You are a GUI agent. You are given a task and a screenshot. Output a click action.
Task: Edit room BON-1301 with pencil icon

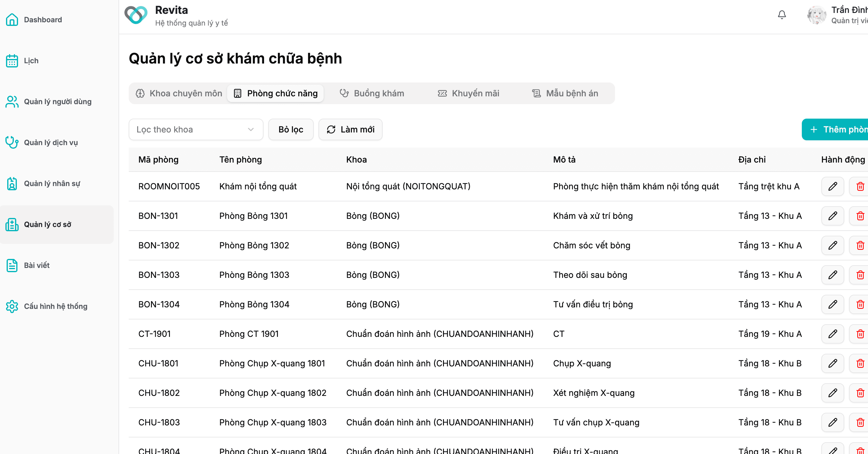tap(833, 216)
